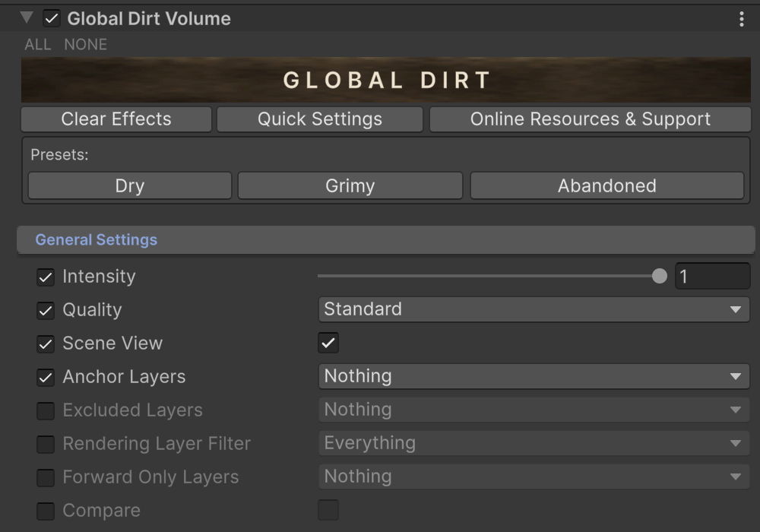Toggle the Anchor Layers override checkbox
Viewport: 760px width, 532px height.
point(46,378)
